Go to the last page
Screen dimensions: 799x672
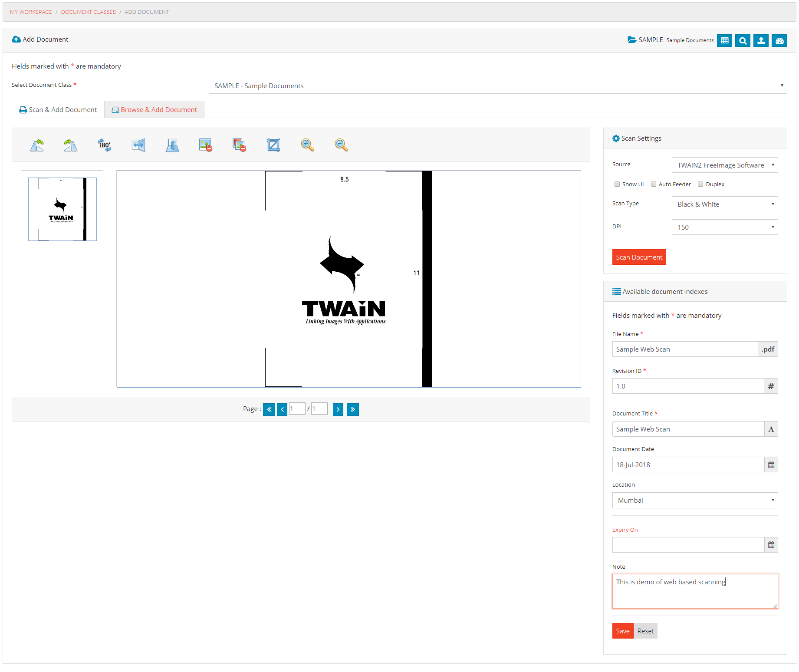point(353,409)
